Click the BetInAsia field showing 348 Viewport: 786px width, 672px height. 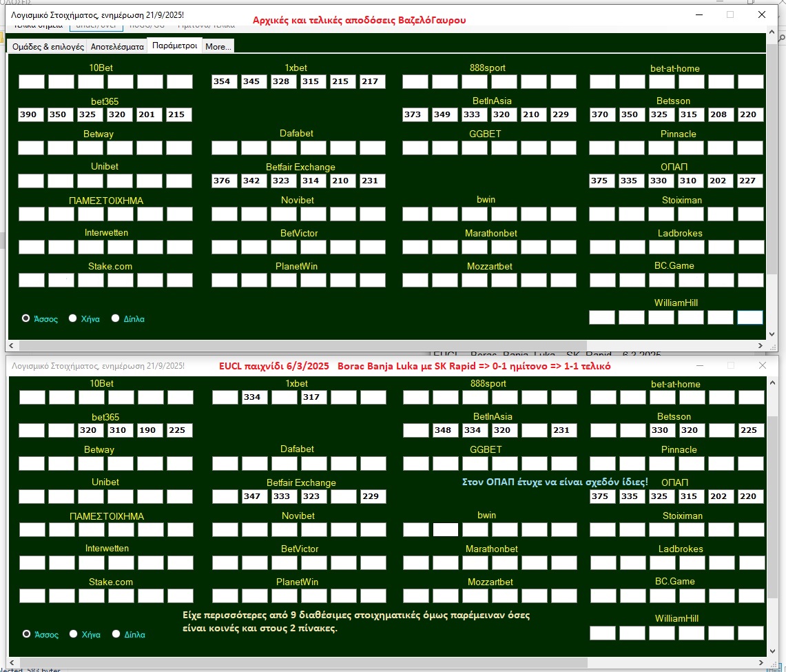tap(446, 430)
